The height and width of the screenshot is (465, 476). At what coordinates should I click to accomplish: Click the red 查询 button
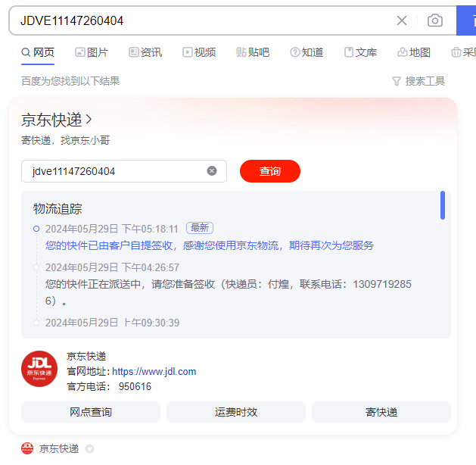270,171
